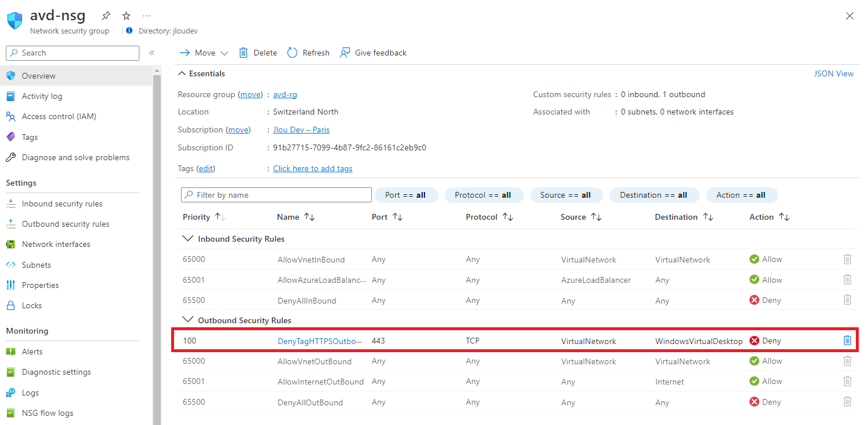Image resolution: width=868 pixels, height=425 pixels.
Task: Click the Diagnostic settings icon
Action: pyautogui.click(x=10, y=372)
